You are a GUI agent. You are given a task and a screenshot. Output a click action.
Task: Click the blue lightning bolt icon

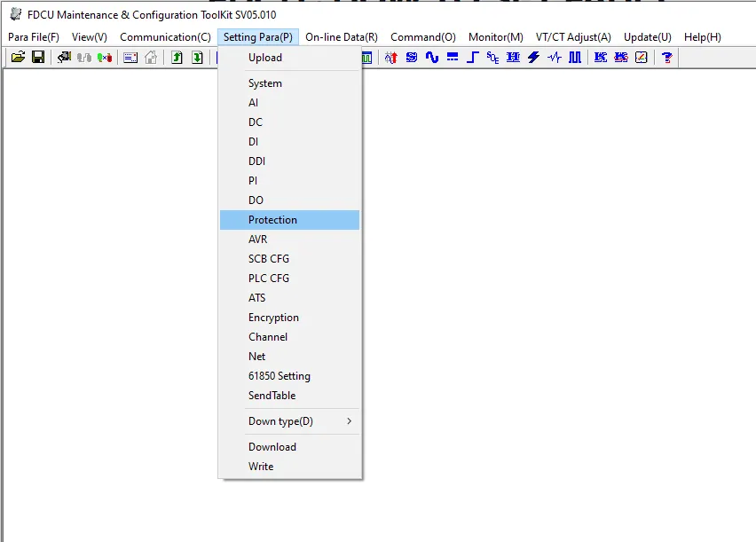[534, 58]
